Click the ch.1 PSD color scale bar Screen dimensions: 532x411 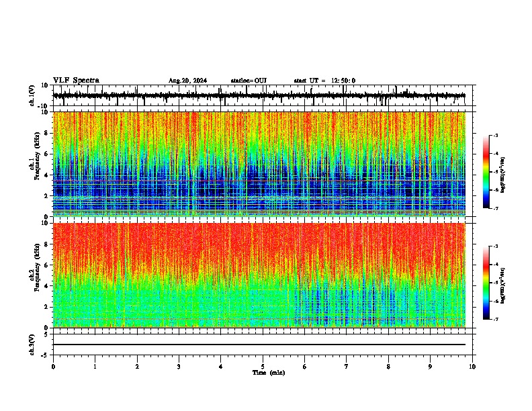click(x=486, y=172)
